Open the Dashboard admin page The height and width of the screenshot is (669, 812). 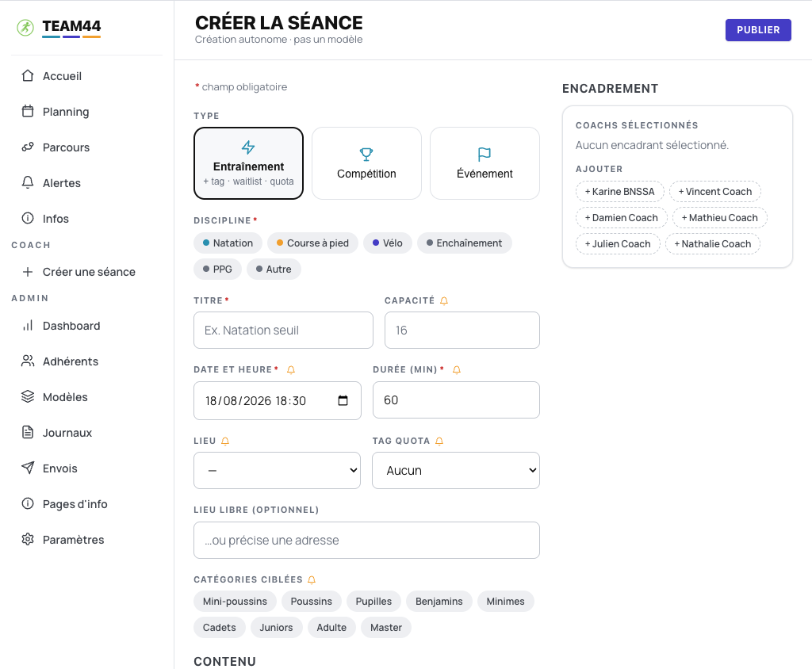coord(87,325)
